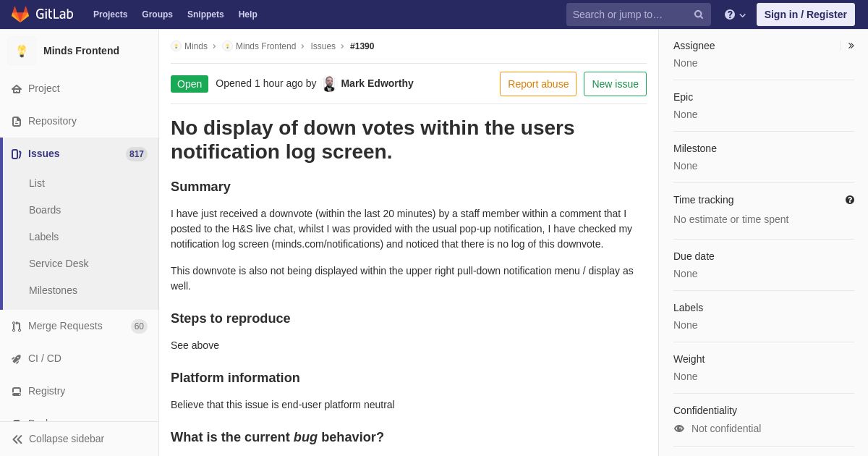
Task: Click the Issues icon in sidebar
Action: pyautogui.click(x=17, y=154)
